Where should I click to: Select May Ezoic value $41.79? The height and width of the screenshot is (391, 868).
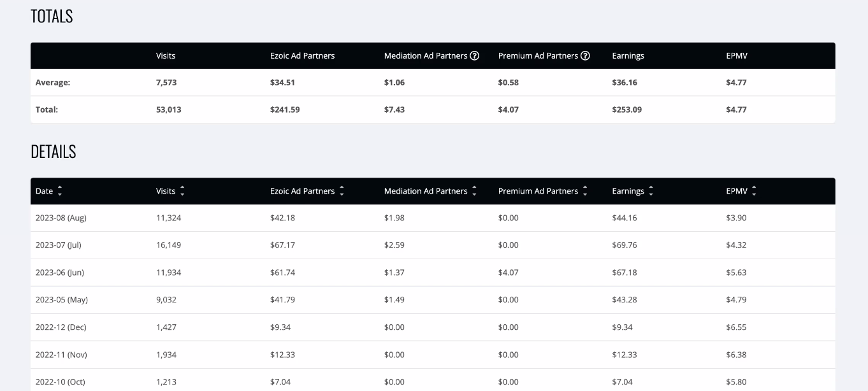coord(282,300)
